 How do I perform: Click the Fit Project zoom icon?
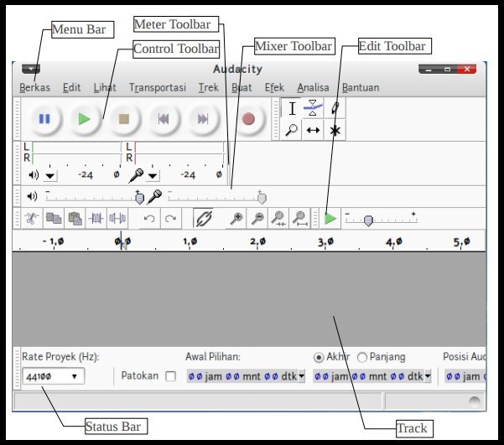(299, 219)
